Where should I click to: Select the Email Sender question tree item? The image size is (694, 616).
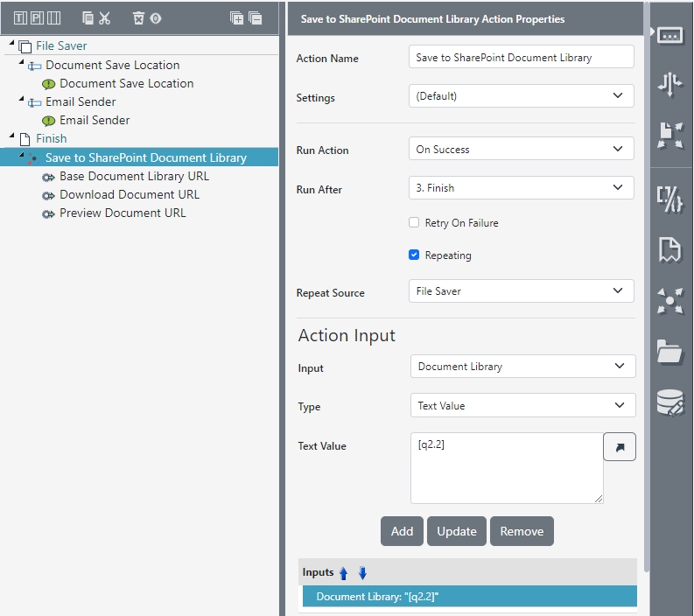pyautogui.click(x=81, y=101)
